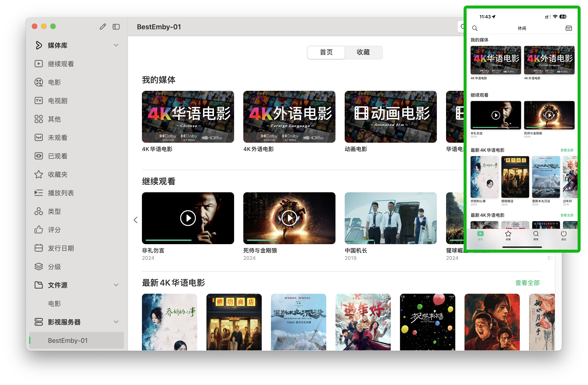The height and width of the screenshot is (385, 588).
Task: Open the 电视剧 TV category
Action: click(x=57, y=101)
